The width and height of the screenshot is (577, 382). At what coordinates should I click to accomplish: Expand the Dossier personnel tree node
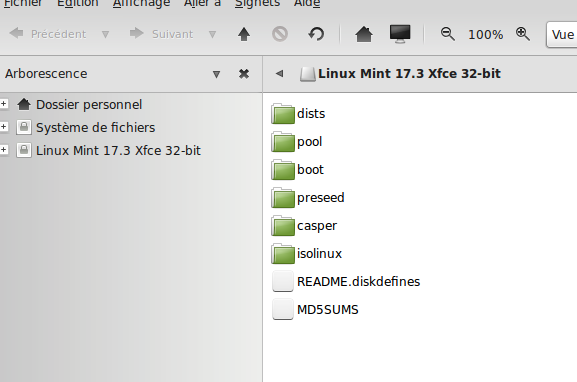(x=4, y=104)
